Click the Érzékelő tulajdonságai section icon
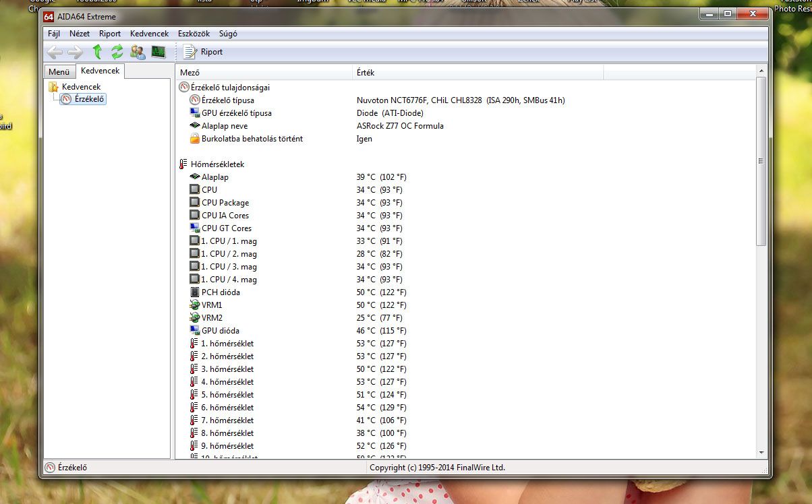The image size is (812, 504). tap(184, 87)
